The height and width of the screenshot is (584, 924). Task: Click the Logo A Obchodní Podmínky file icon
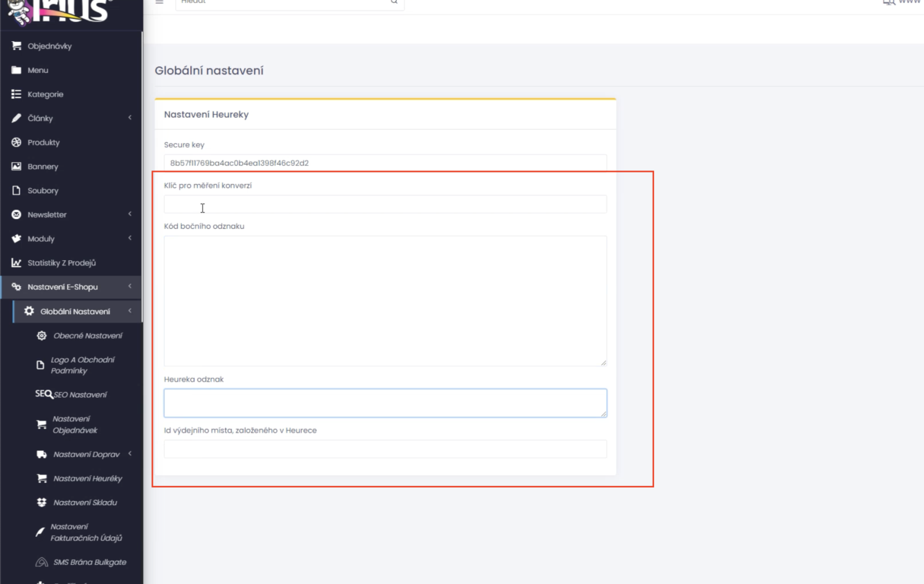point(41,365)
